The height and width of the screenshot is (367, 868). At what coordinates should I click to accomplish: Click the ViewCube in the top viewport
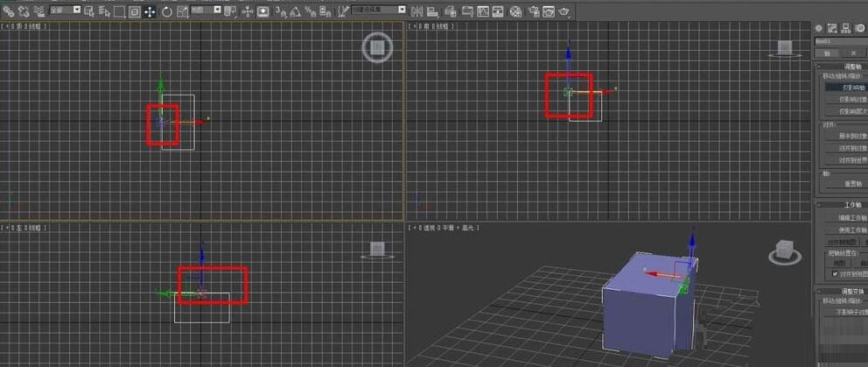point(377,48)
